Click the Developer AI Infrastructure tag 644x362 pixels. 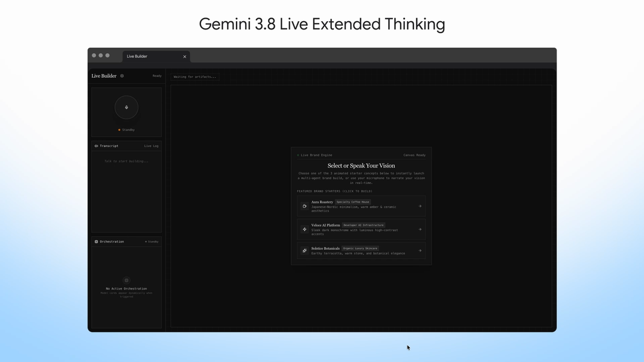(363, 225)
